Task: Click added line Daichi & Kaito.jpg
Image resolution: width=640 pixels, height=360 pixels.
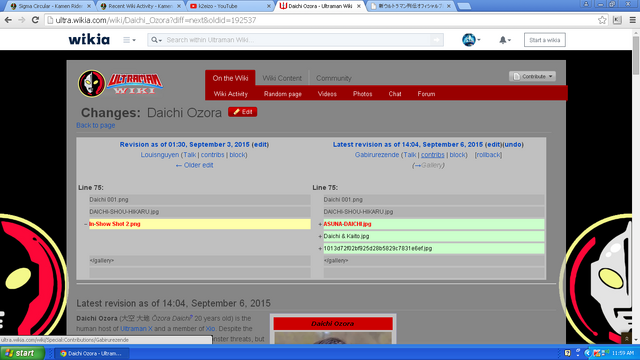Action: click(433, 236)
